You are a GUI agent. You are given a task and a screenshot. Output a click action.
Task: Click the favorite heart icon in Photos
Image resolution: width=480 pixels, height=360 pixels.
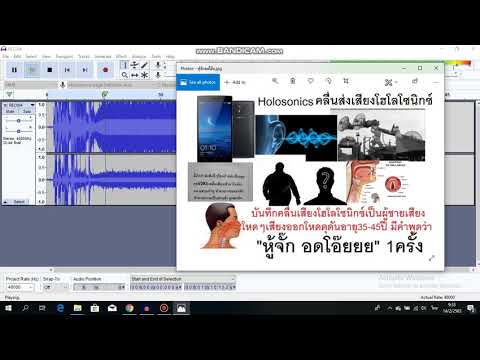(x=310, y=81)
